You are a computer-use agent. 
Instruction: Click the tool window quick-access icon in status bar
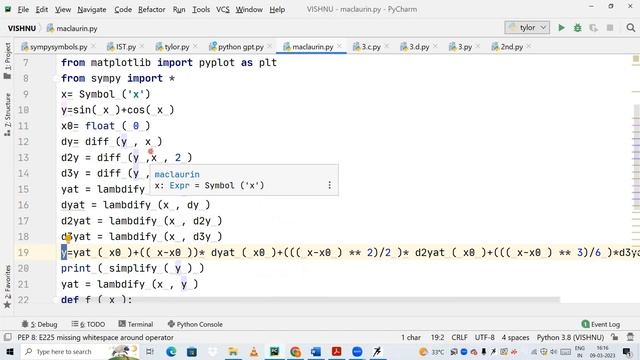pos(7,337)
